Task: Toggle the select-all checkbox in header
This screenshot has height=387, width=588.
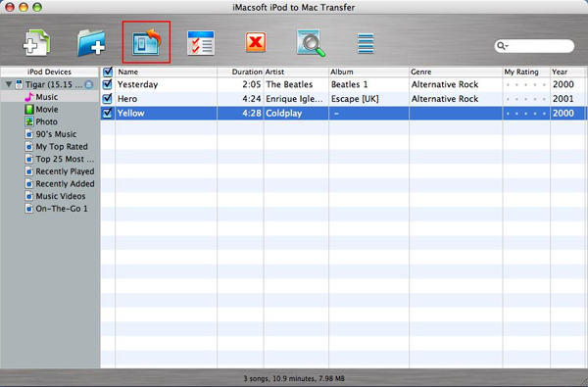Action: click(x=108, y=72)
